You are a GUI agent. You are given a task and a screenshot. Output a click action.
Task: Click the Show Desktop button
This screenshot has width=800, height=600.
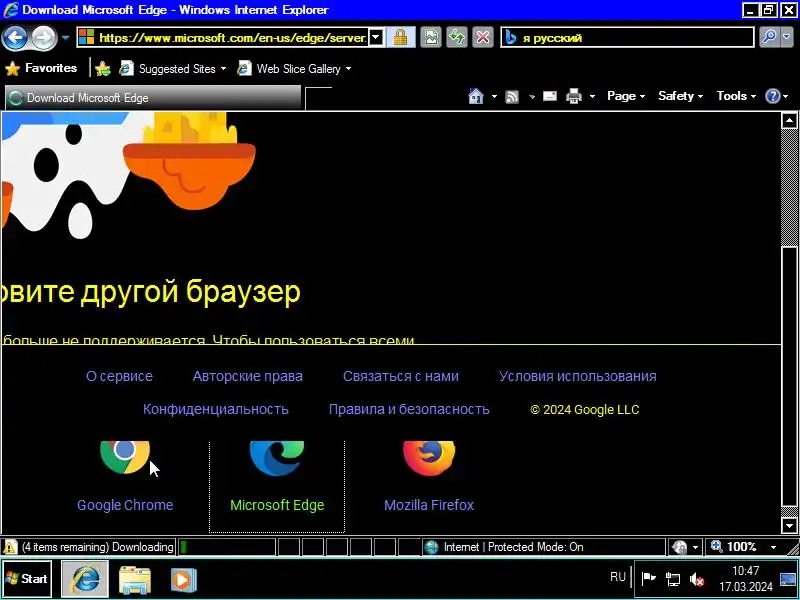click(788, 579)
